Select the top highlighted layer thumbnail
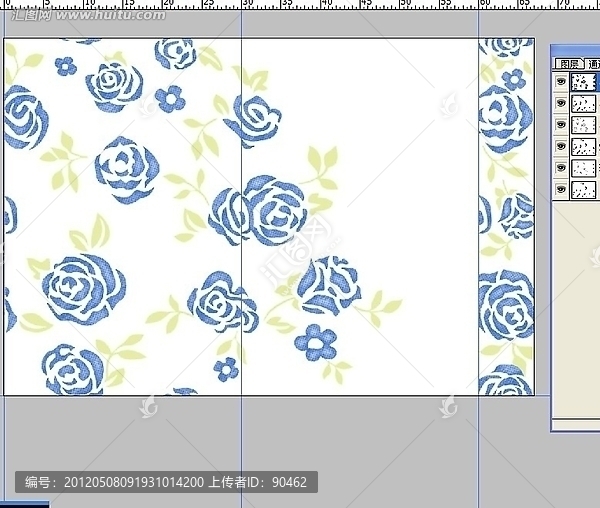The width and height of the screenshot is (600, 508). 584,81
